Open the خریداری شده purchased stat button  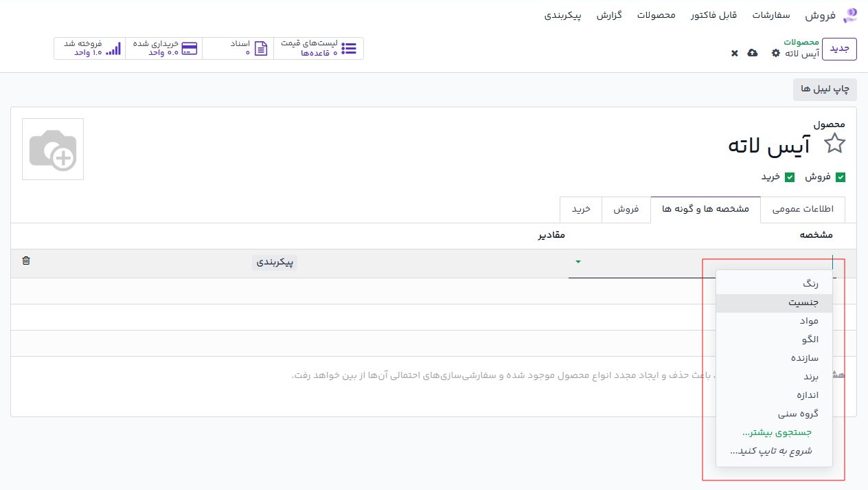164,48
